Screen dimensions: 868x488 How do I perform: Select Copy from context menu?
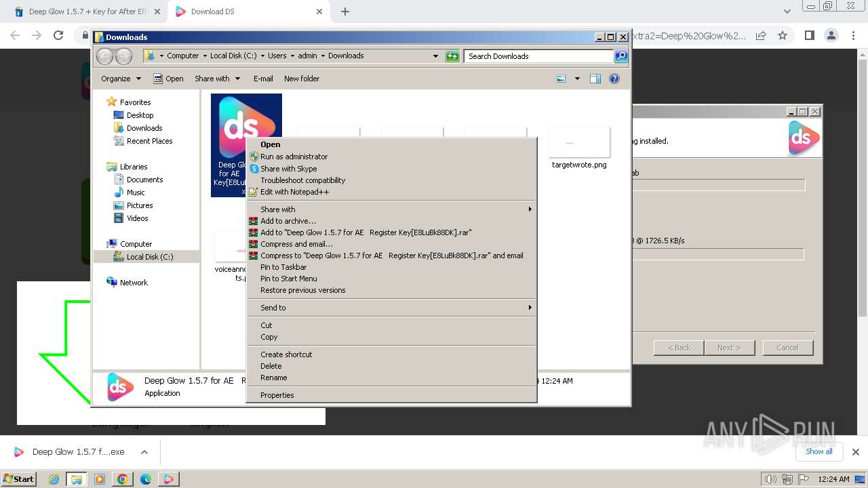tap(269, 337)
